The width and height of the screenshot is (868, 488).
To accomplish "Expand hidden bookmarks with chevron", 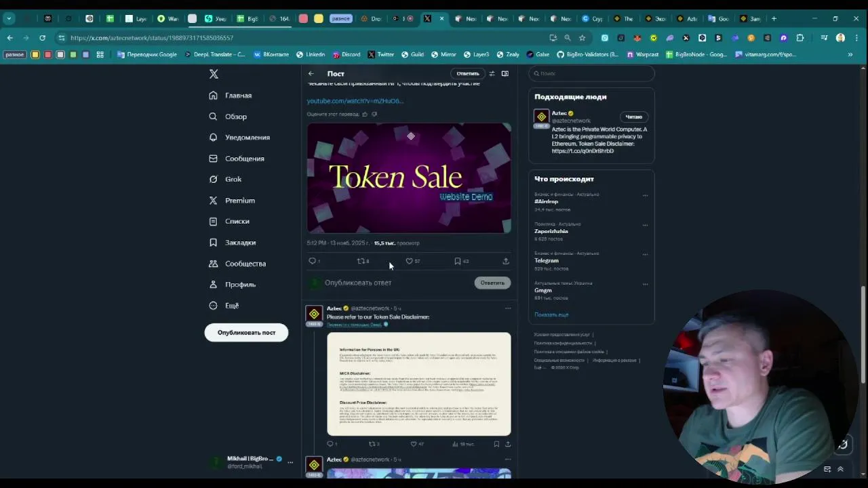I will (850, 54).
